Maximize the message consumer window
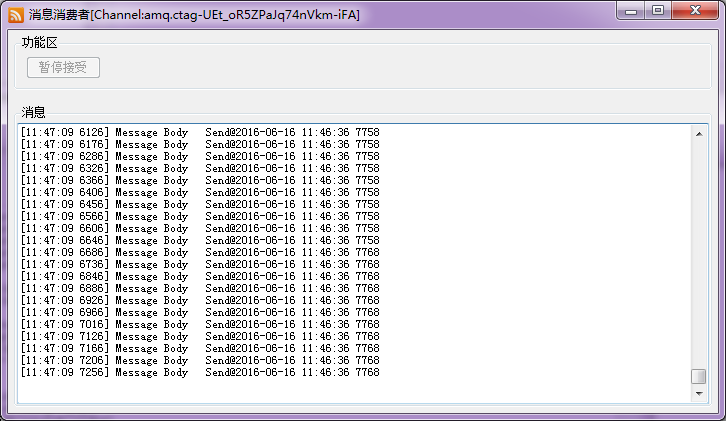This screenshot has height=421, width=726. (658, 10)
